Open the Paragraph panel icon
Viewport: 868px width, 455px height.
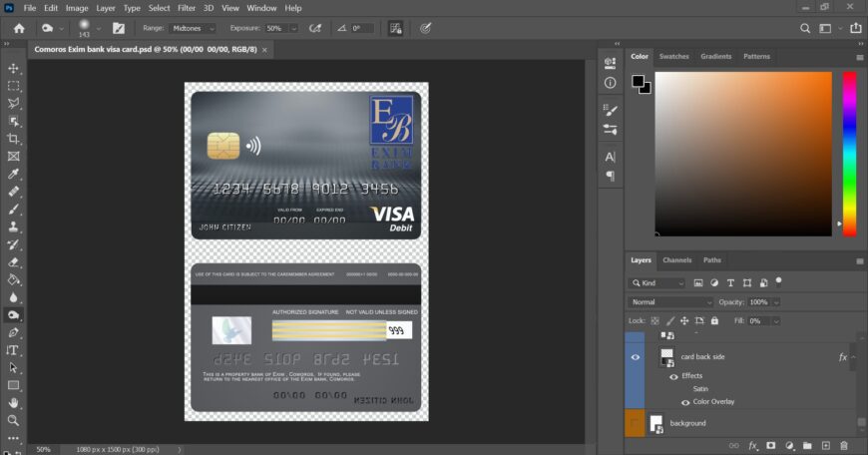pos(610,176)
